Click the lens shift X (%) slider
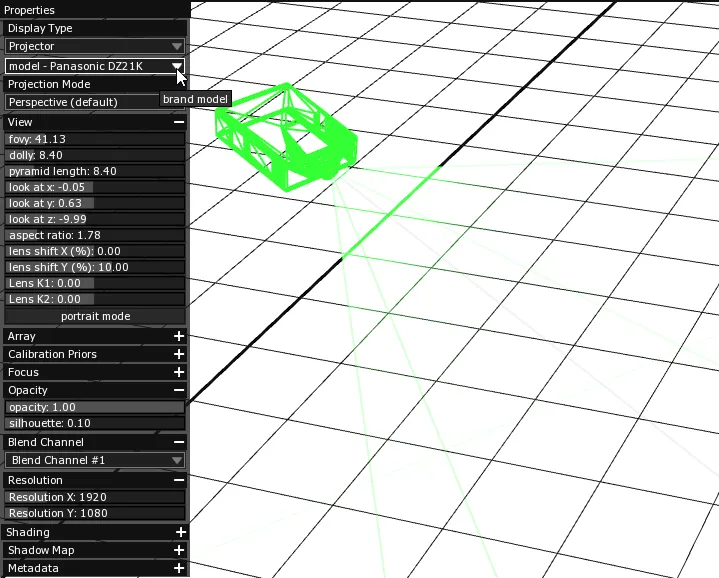 coord(95,251)
